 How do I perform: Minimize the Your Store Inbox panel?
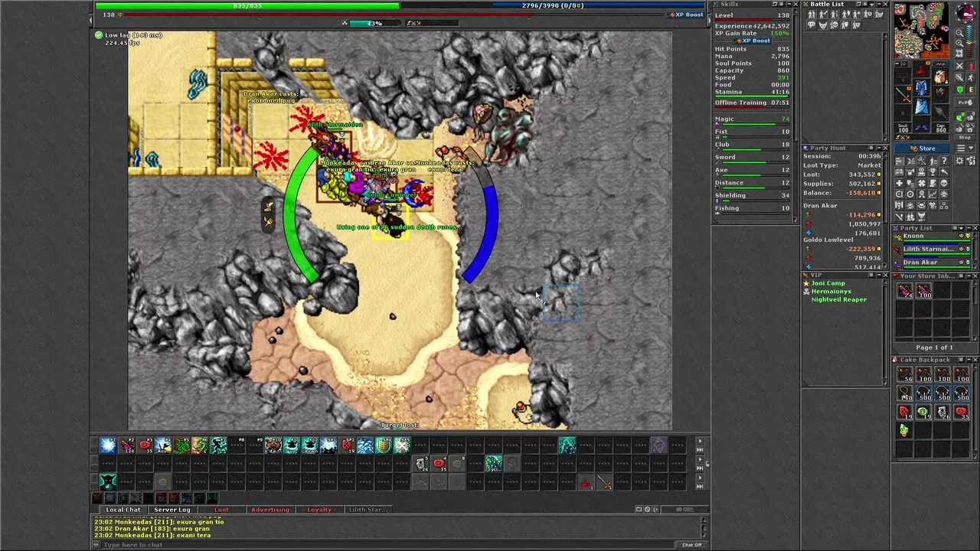(969, 276)
